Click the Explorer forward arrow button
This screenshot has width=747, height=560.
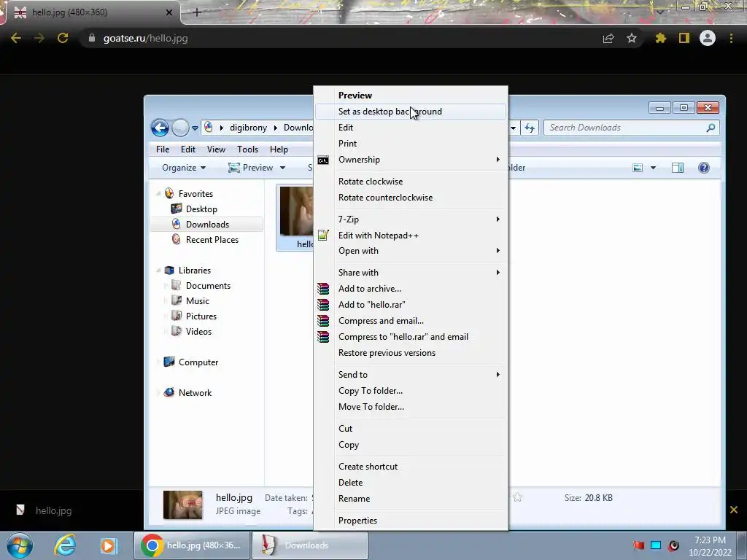(180, 128)
